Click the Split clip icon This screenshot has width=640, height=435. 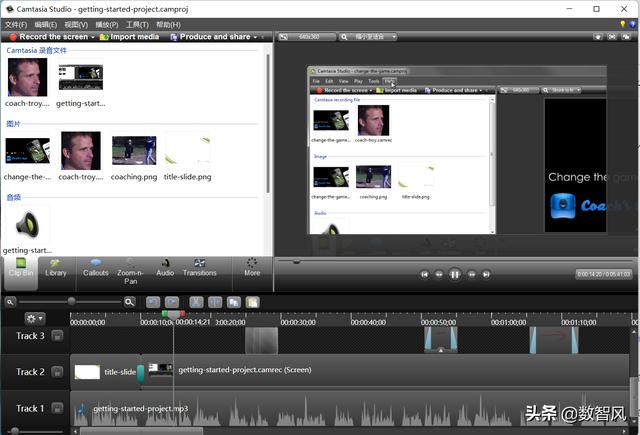tap(214, 301)
